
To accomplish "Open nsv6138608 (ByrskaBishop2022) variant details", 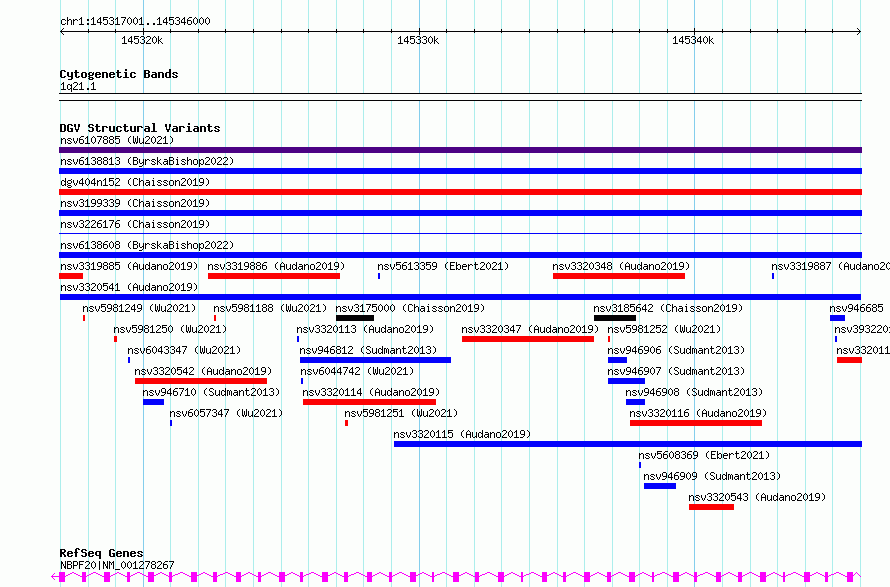I will (460, 255).
